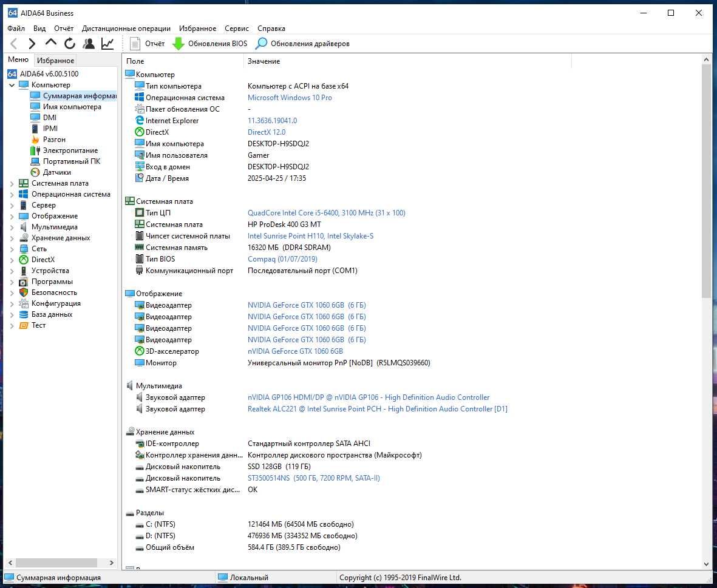Open the Избранное menu in menu bar
Image resolution: width=717 pixels, height=588 pixels.
197,29
